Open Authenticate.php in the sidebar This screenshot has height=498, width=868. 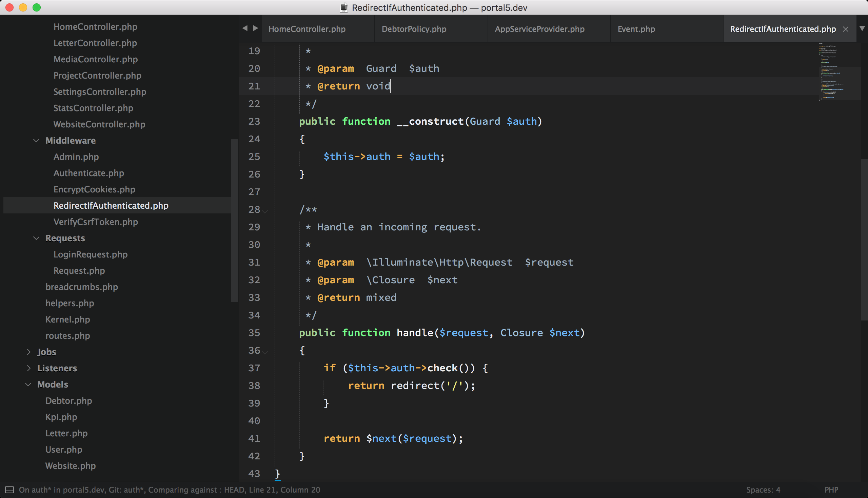pyautogui.click(x=88, y=173)
